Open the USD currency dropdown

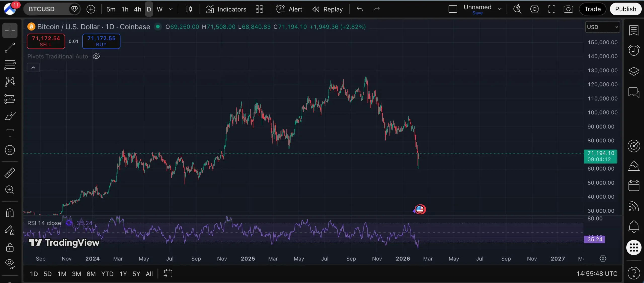coord(602,27)
